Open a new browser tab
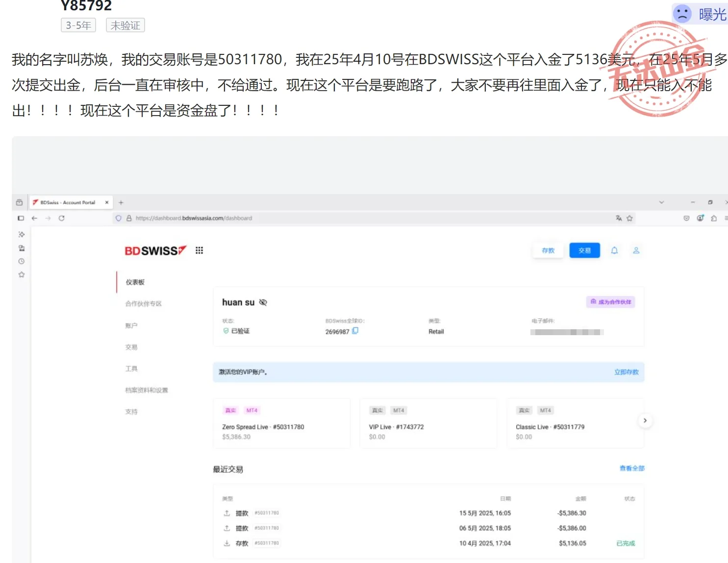The width and height of the screenshot is (728, 563). (121, 202)
